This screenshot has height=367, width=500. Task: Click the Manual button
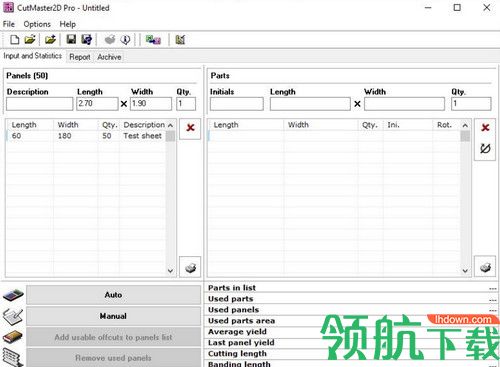coord(113,316)
